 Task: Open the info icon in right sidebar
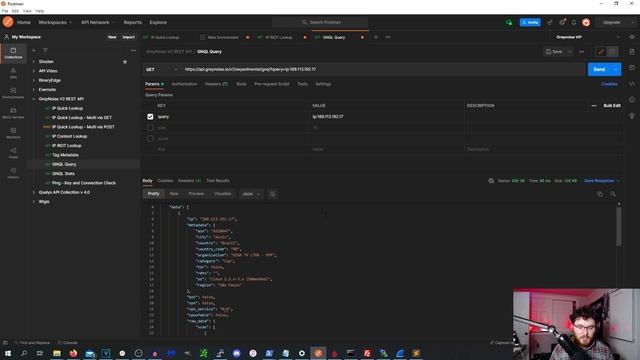coord(632,100)
